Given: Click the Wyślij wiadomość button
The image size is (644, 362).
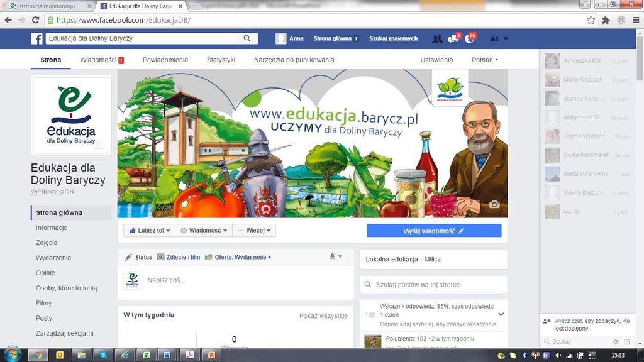Looking at the screenshot, I should [x=434, y=231].
